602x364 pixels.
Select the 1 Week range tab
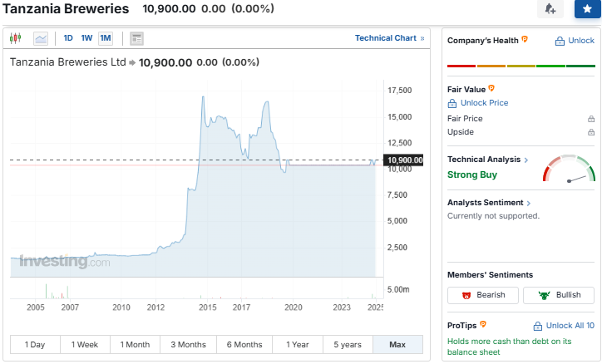[85, 344]
